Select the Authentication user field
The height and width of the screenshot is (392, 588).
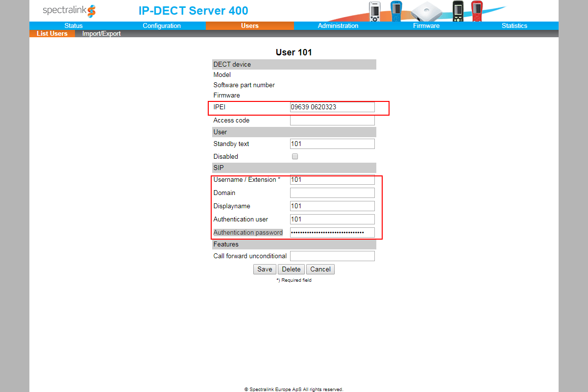coord(332,219)
